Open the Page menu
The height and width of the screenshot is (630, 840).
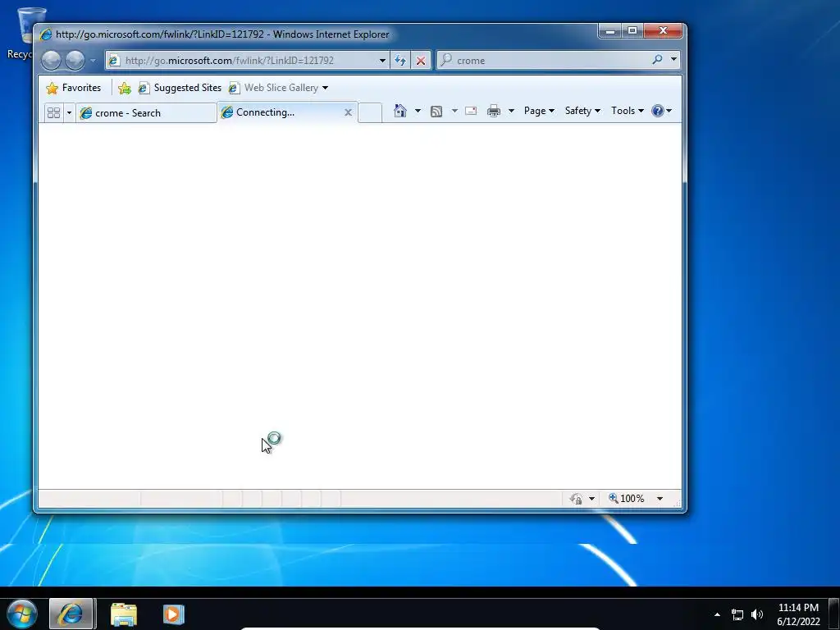click(x=539, y=111)
